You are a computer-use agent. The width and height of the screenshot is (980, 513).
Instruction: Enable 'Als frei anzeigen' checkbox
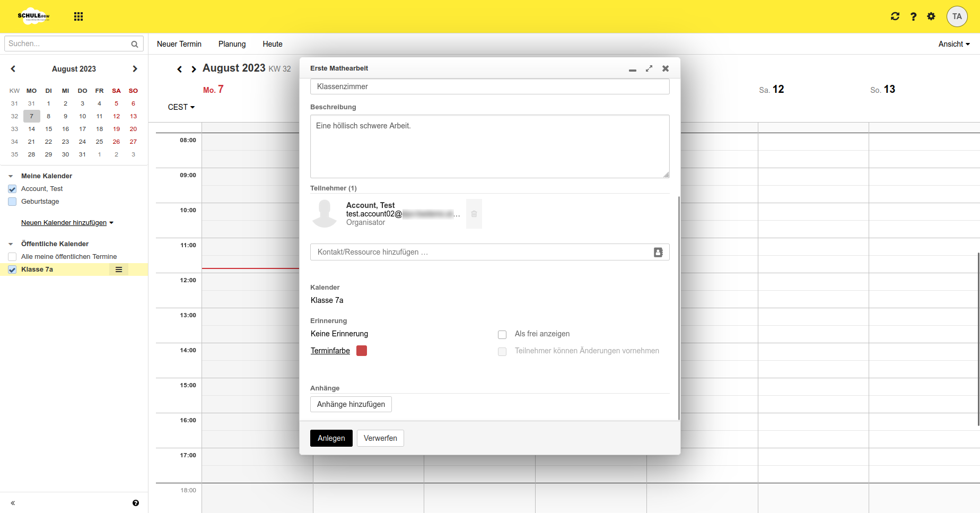502,335
